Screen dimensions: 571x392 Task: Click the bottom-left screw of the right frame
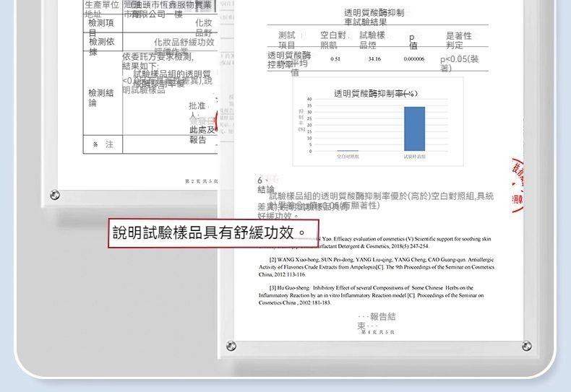click(x=231, y=347)
